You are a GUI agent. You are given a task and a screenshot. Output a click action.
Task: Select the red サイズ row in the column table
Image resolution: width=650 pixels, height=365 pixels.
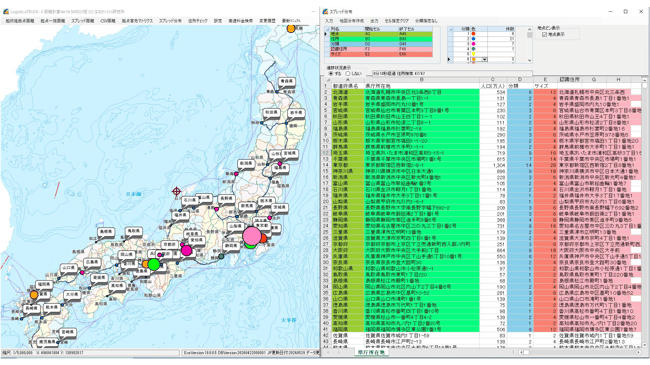point(381,54)
